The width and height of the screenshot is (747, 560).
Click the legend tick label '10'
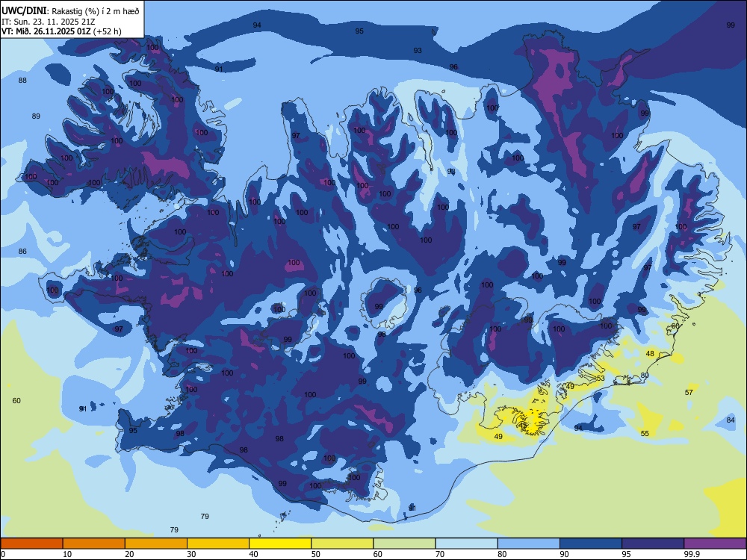pos(67,554)
